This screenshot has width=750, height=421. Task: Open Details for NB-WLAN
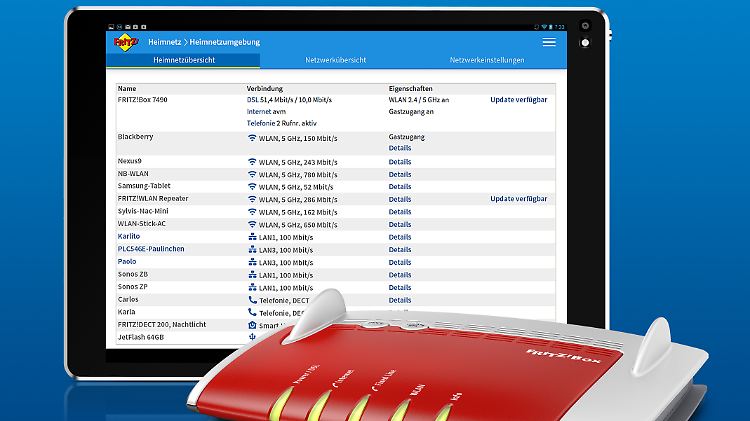point(400,174)
